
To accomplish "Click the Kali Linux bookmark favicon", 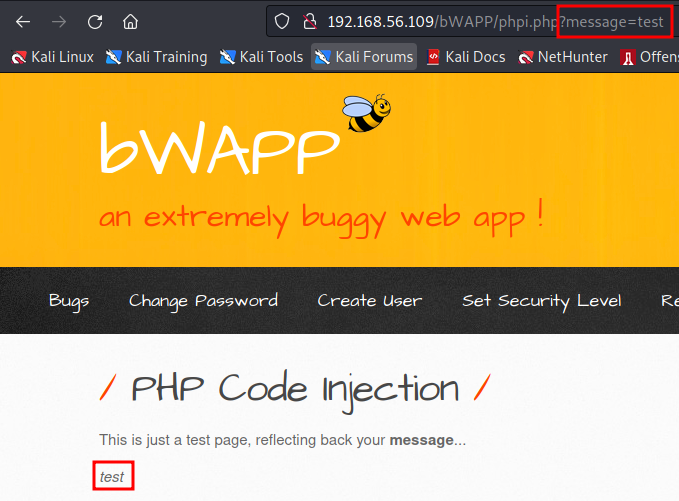I will 19,57.
